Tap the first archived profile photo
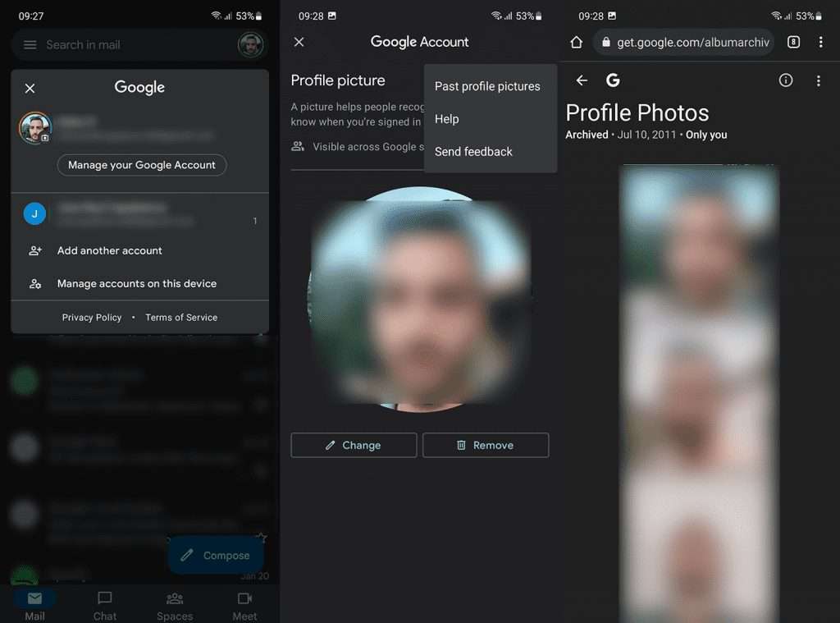The image size is (840, 623). point(699,230)
